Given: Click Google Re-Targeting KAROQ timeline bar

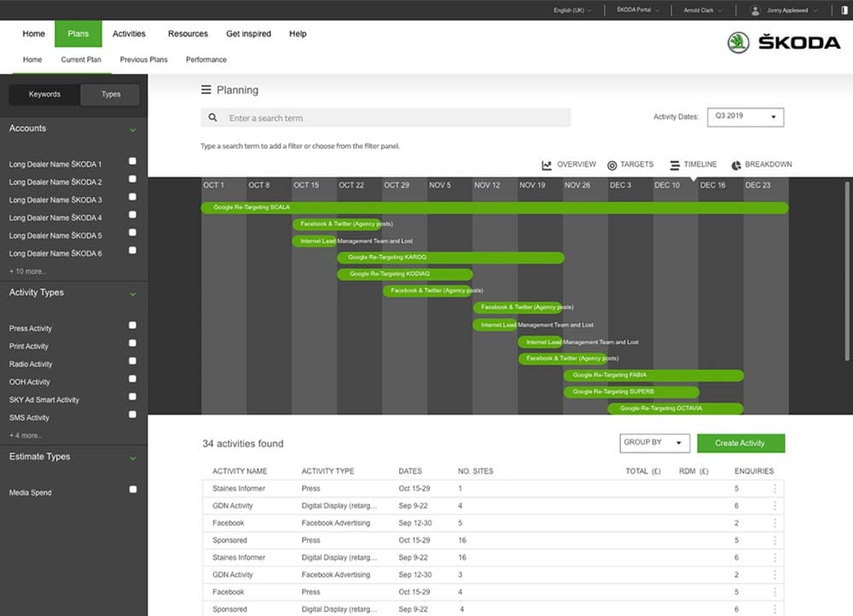Looking at the screenshot, I should click(450, 258).
